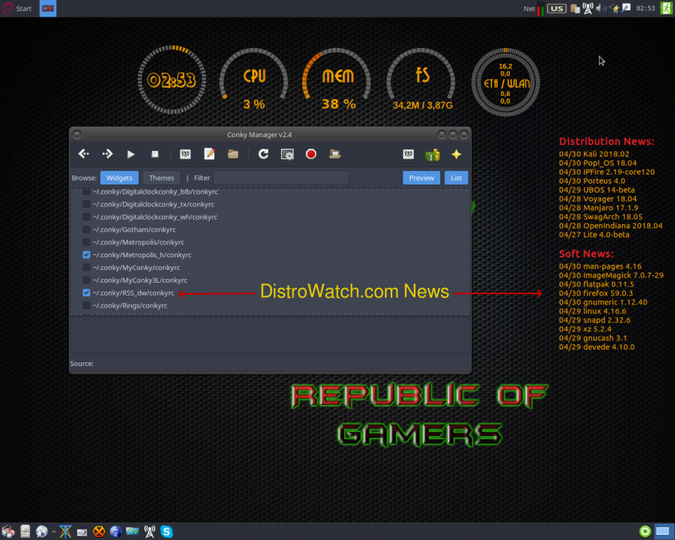Enable Digitalclockconky_wh conkyrc checkbox
Viewport: 675px width, 540px height.
pos(87,217)
